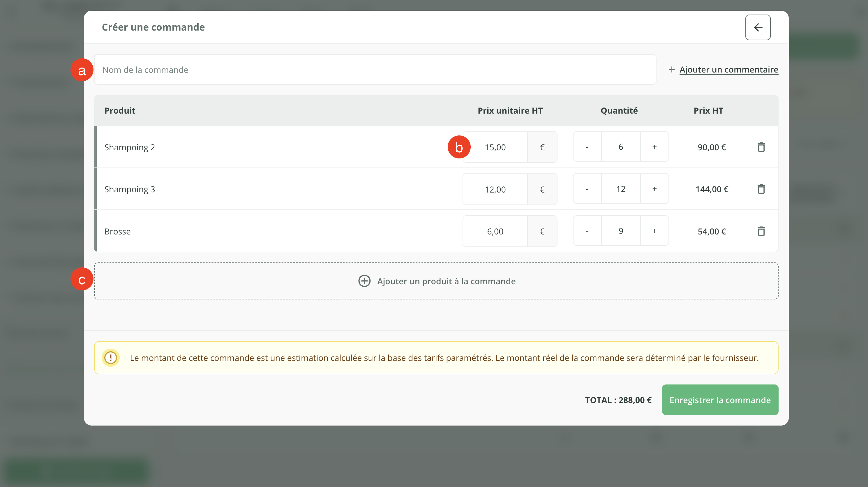Delete Shampoing 2 with trash icon

coord(761,147)
